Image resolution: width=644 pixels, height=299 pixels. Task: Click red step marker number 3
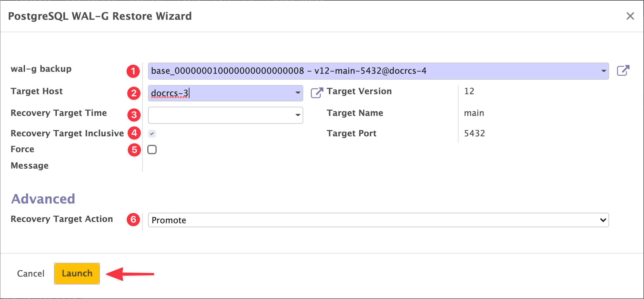[134, 115]
